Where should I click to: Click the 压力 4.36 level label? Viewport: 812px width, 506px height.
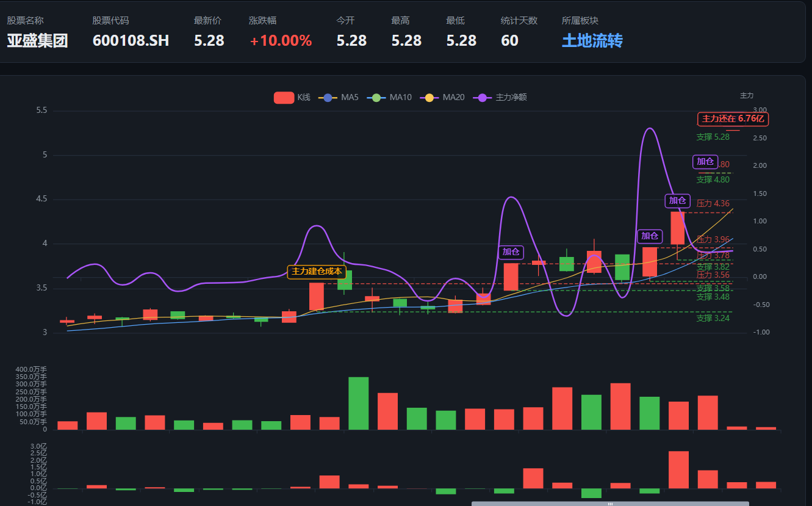(713, 203)
